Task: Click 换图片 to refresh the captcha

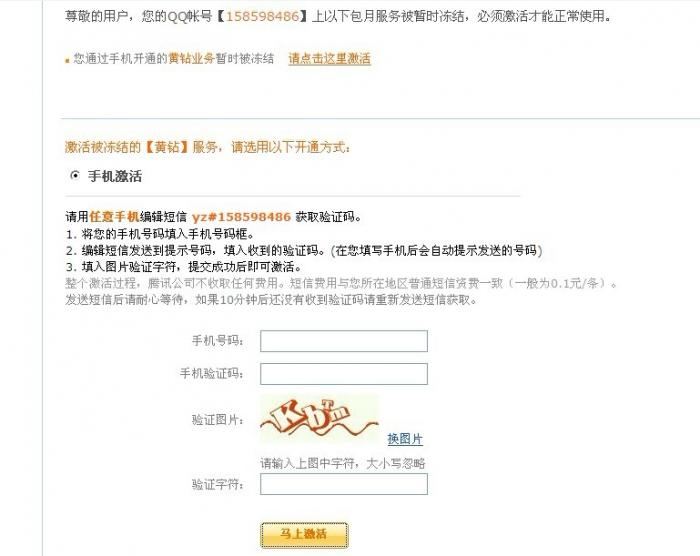Action: (x=405, y=439)
